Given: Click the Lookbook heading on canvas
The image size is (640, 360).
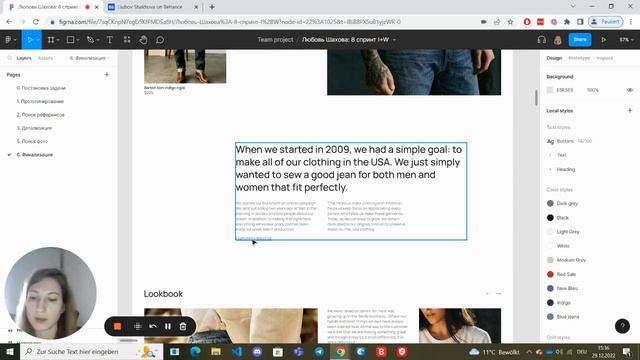Looking at the screenshot, I should point(163,293).
